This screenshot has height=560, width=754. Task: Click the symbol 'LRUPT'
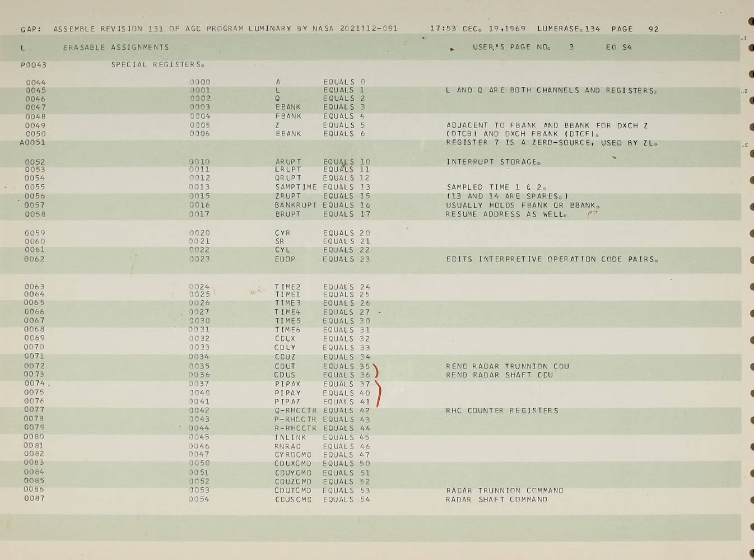(x=288, y=170)
